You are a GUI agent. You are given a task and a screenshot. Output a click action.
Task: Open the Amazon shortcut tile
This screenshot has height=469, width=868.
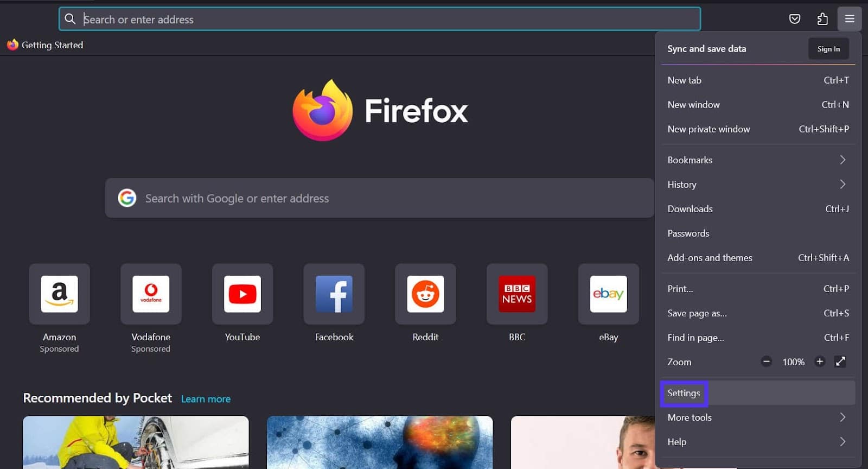point(60,294)
